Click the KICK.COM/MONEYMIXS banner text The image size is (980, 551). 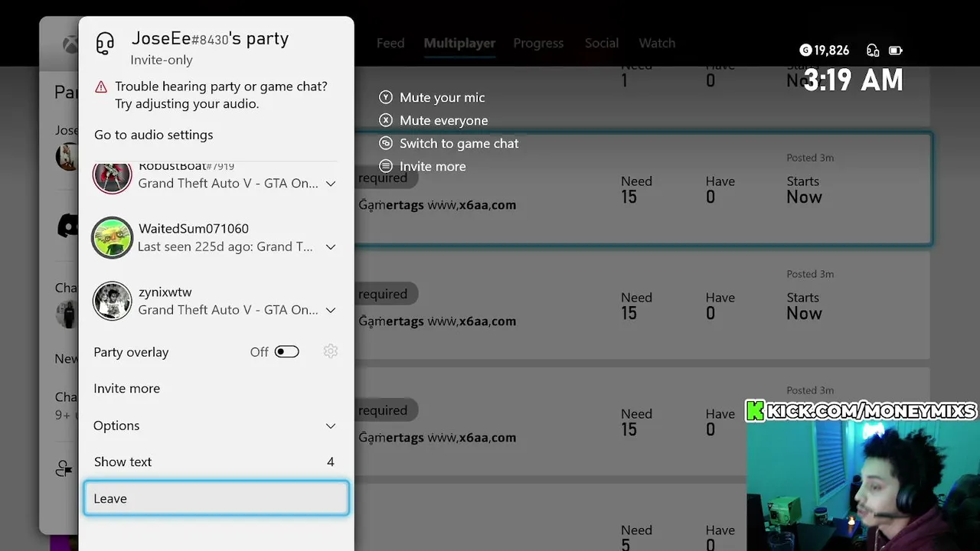(x=871, y=411)
